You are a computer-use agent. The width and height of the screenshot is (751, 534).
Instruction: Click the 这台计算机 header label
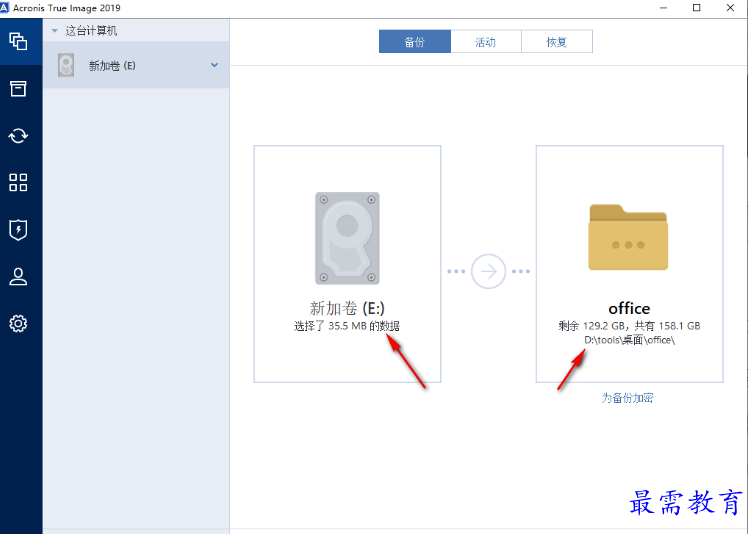[x=91, y=31]
